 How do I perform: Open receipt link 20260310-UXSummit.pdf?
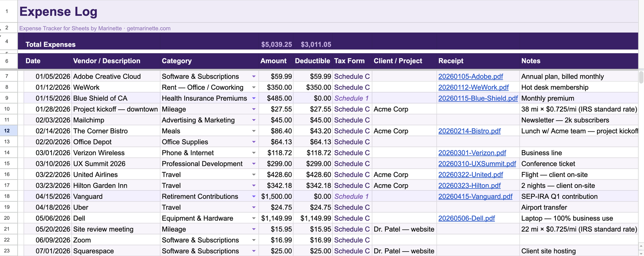(x=477, y=164)
